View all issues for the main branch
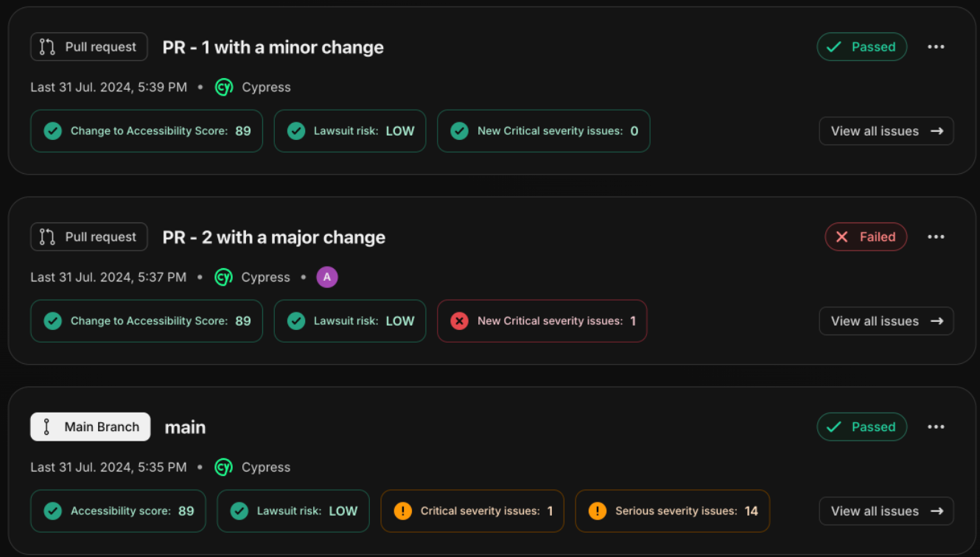980x557 pixels. [x=886, y=511]
